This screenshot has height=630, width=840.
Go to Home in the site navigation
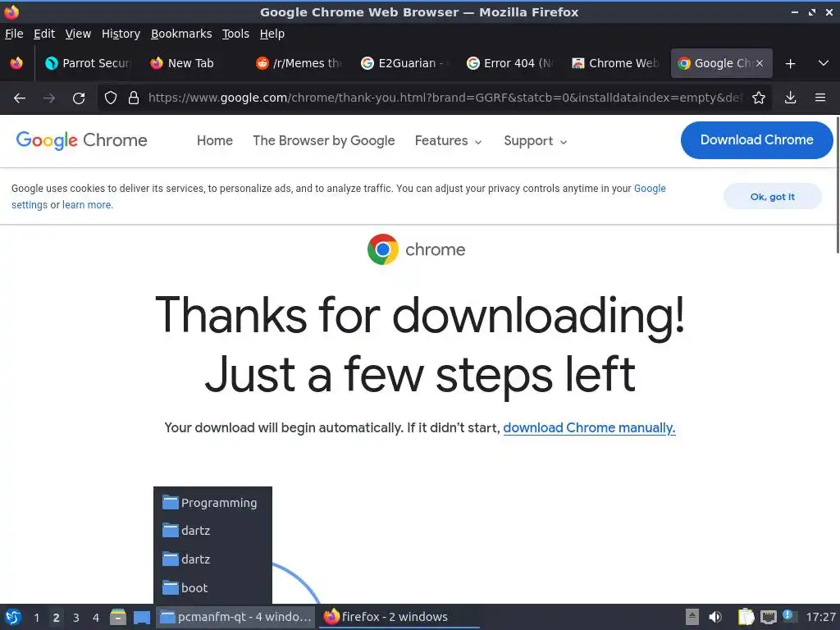[215, 141]
